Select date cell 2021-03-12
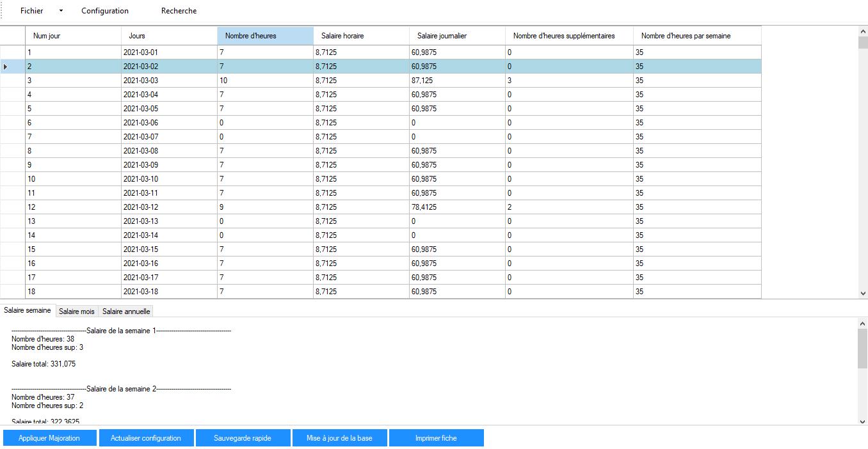This screenshot has height=449, width=868. click(x=169, y=207)
